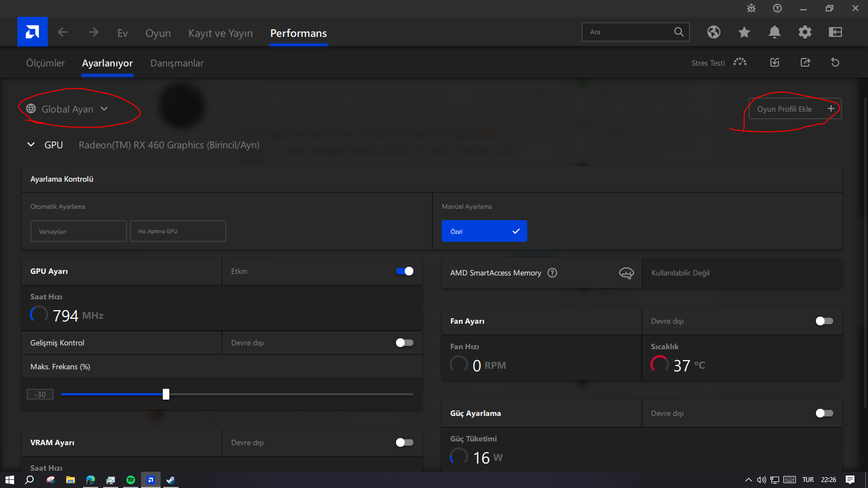Open Spotify from taskbar
Screen dimensions: 868x488
pos(131,480)
